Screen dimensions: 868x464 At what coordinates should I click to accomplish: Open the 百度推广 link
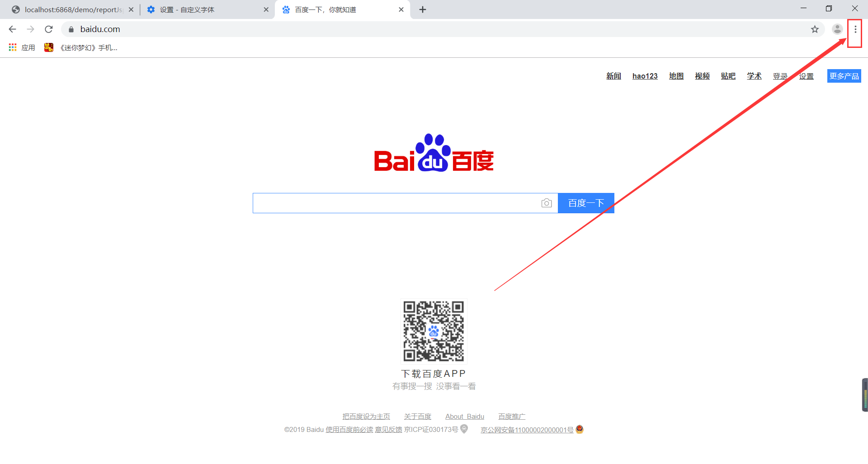pos(512,417)
